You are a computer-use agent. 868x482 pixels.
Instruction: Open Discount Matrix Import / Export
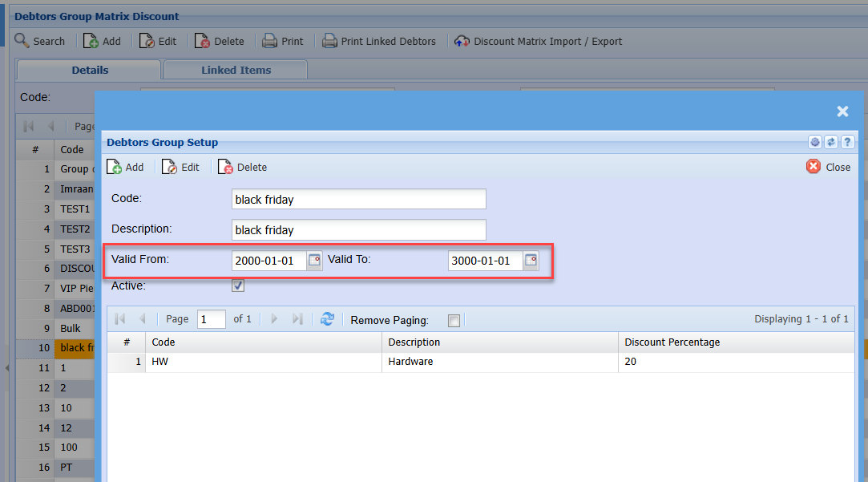[x=538, y=41]
